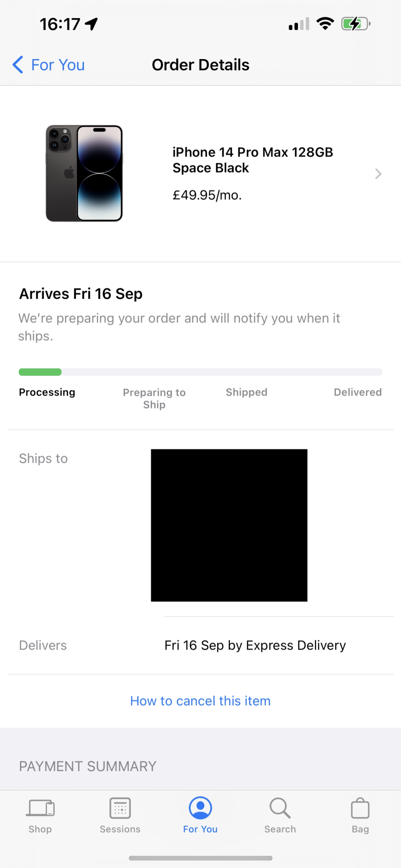Viewport: 401px width, 868px height.
Task: Tap the cellular signal bars icon
Action: pos(299,24)
